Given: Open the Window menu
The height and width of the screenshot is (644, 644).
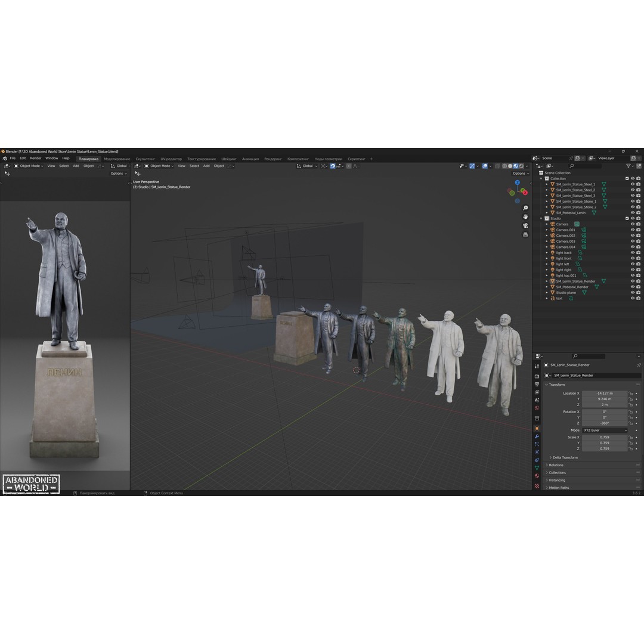Looking at the screenshot, I should [51, 158].
